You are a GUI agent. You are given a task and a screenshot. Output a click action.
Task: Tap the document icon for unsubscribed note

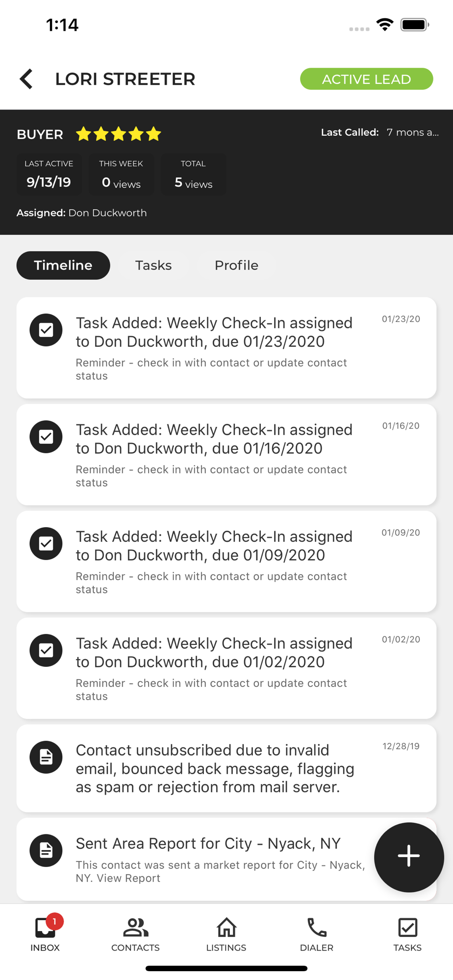(46, 757)
